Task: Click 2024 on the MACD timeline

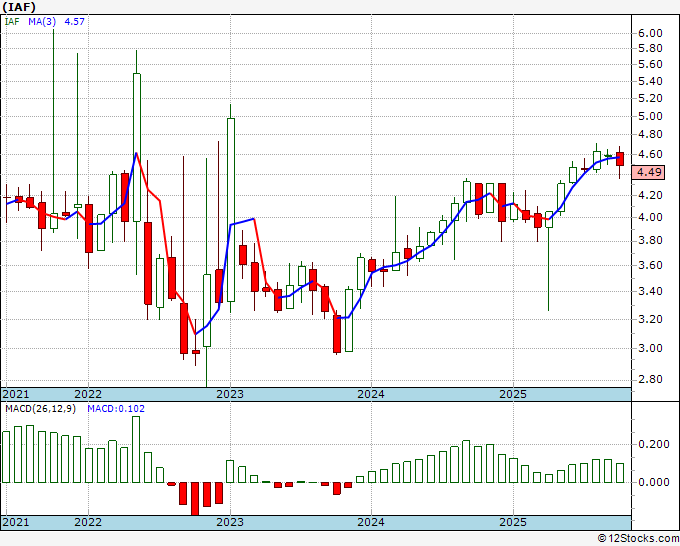Action: (371, 522)
